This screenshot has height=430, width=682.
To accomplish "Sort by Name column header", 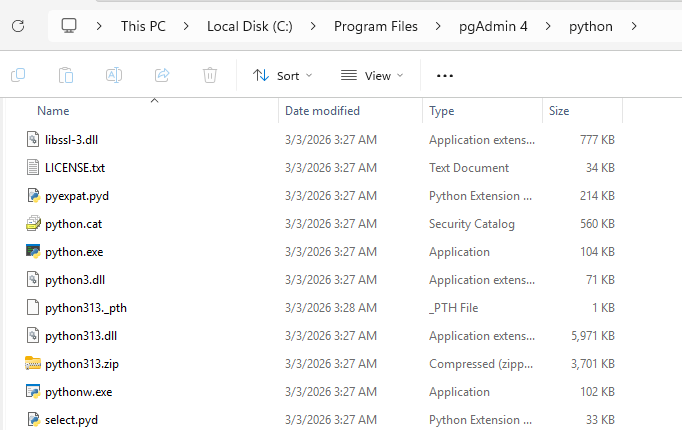I will tap(53, 111).
